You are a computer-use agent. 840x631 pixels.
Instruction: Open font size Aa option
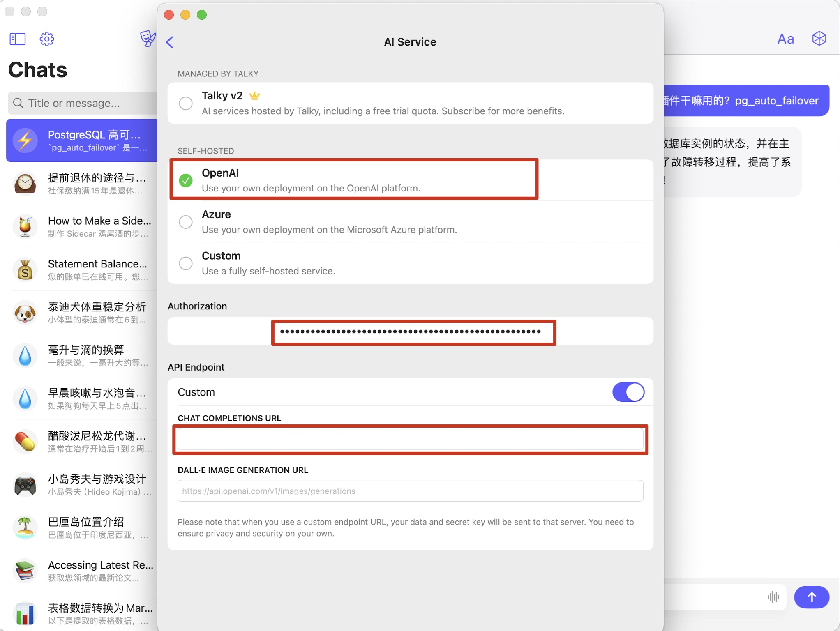[x=785, y=39]
